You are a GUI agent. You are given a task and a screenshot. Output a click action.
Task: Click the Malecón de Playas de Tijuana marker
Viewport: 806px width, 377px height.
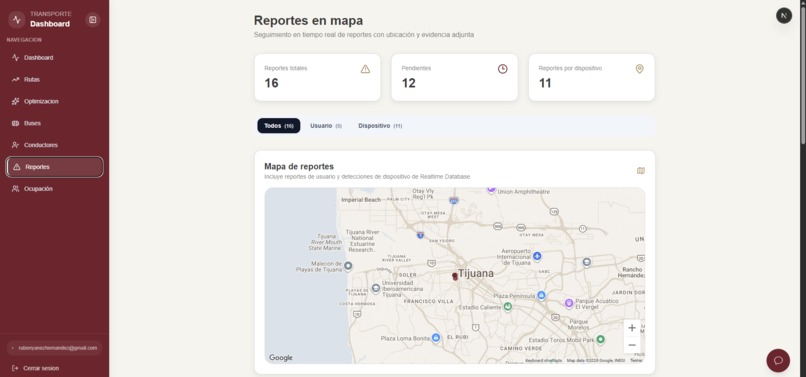pos(348,266)
